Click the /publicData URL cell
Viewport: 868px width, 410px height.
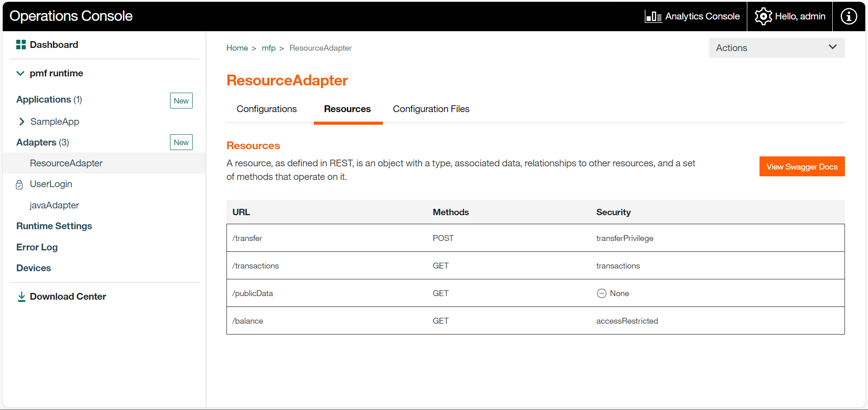(253, 293)
